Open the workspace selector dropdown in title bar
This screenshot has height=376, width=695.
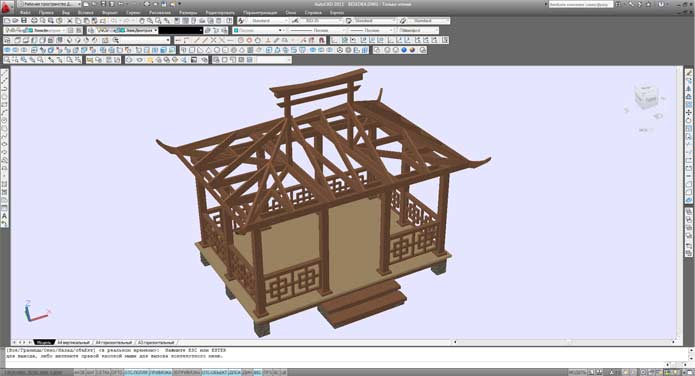48,4
